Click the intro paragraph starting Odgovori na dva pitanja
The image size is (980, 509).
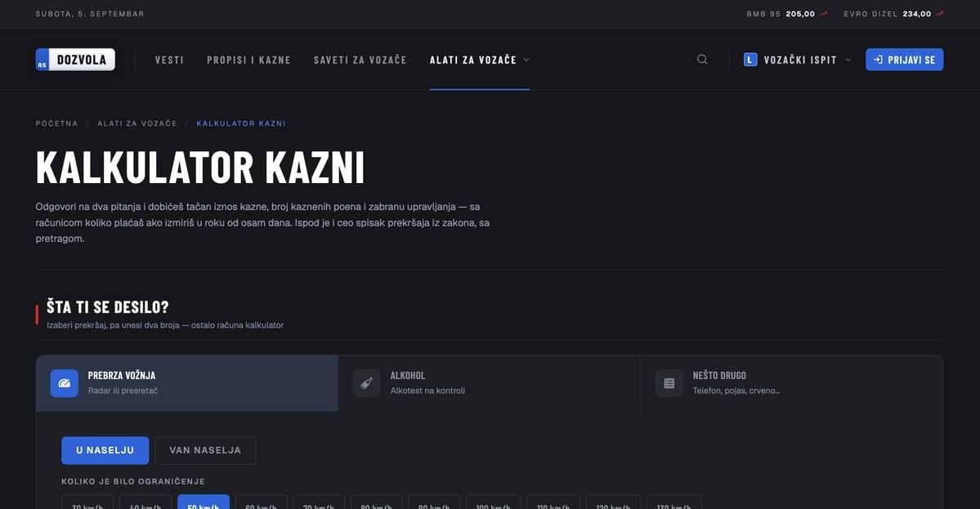(x=262, y=222)
